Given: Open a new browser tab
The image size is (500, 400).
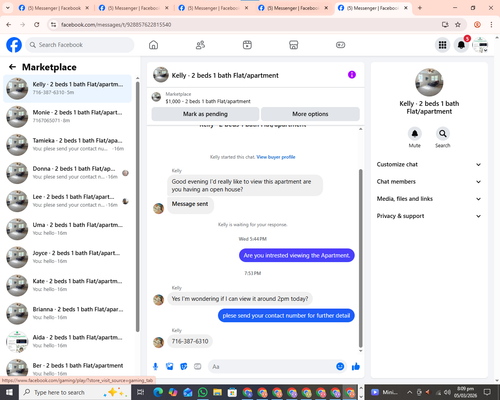Looking at the screenshot, I should 420,8.
